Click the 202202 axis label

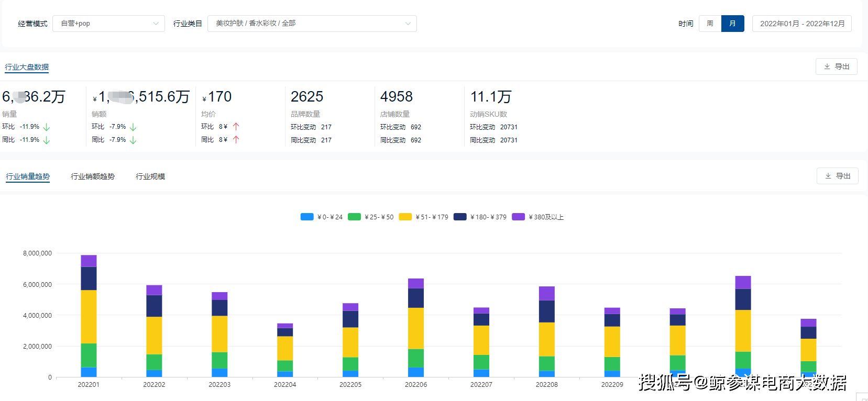[154, 385]
